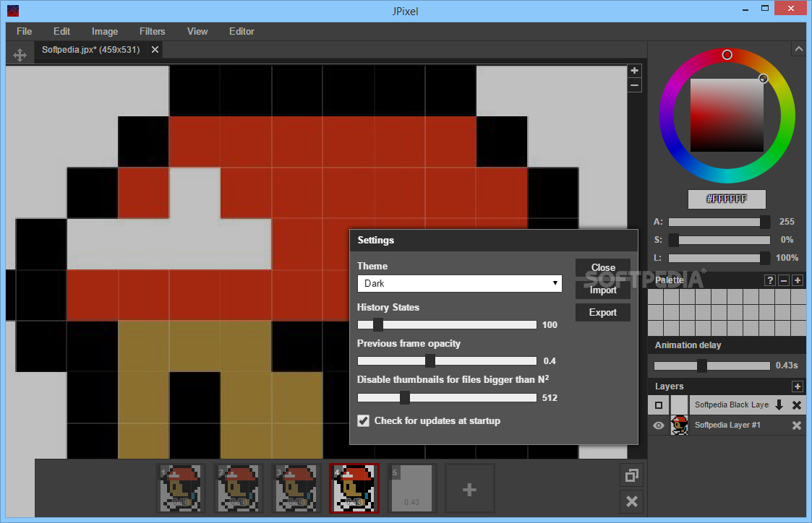Image resolution: width=812 pixels, height=523 pixels.
Task: Click first empty palette swatch
Action: (x=656, y=297)
